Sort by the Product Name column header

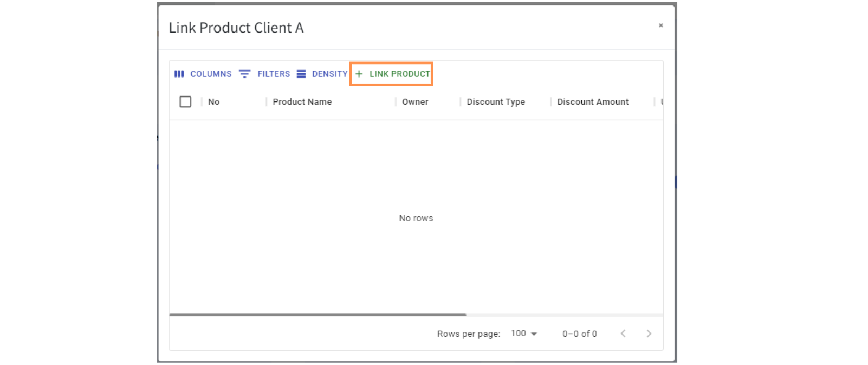302,102
